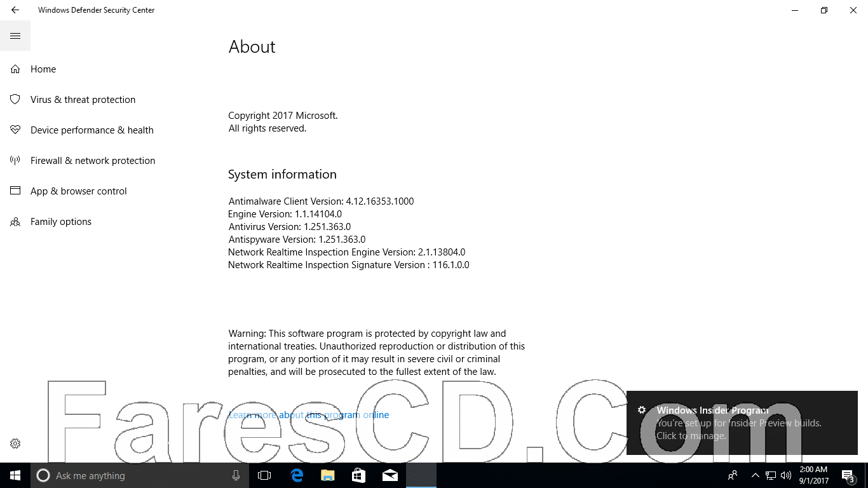
Task: Open Microsoft Store from taskbar
Action: [358, 475]
